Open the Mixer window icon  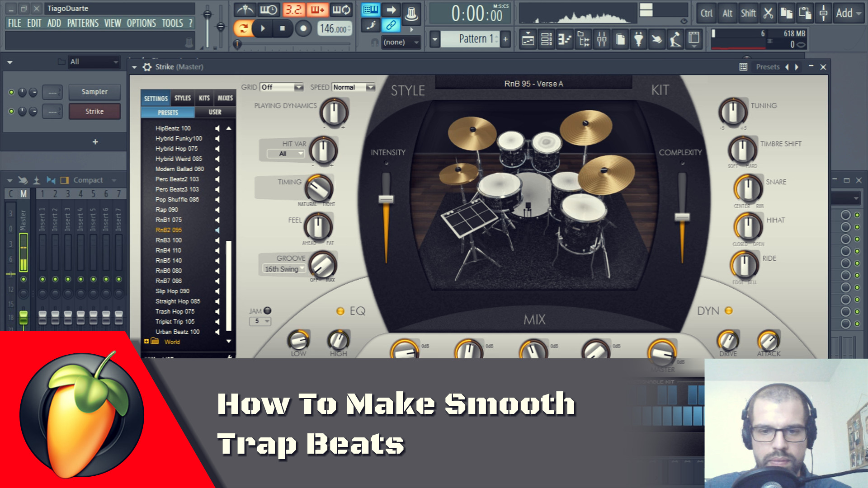coord(602,40)
